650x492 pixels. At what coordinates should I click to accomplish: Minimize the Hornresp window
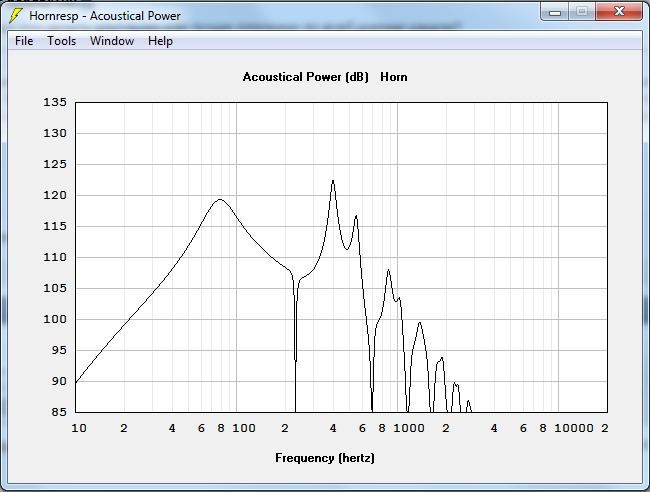(555, 12)
